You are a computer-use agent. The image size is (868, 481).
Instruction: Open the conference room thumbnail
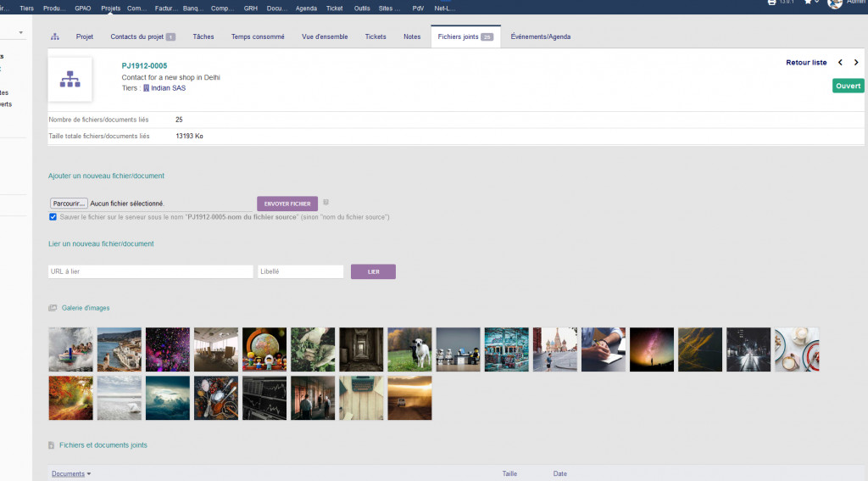click(216, 350)
